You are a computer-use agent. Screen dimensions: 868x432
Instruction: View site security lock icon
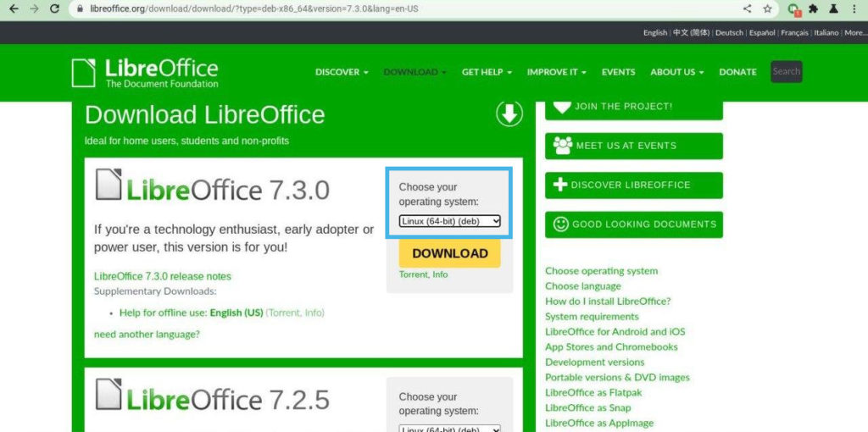[x=81, y=8]
